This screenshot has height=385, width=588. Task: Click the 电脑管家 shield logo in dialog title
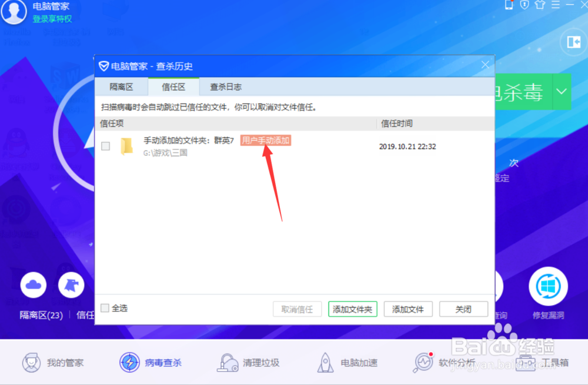(103, 66)
